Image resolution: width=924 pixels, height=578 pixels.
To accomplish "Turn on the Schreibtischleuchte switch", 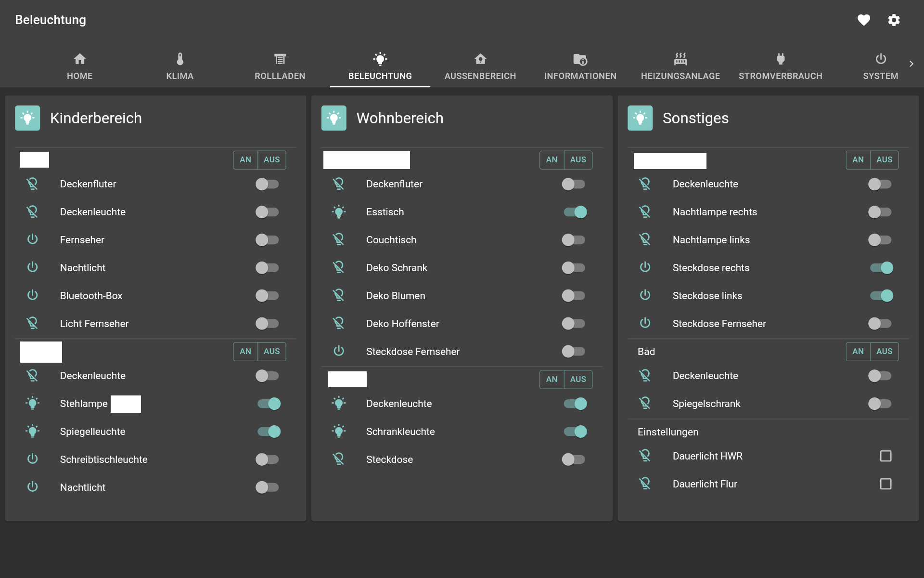I will (x=267, y=460).
